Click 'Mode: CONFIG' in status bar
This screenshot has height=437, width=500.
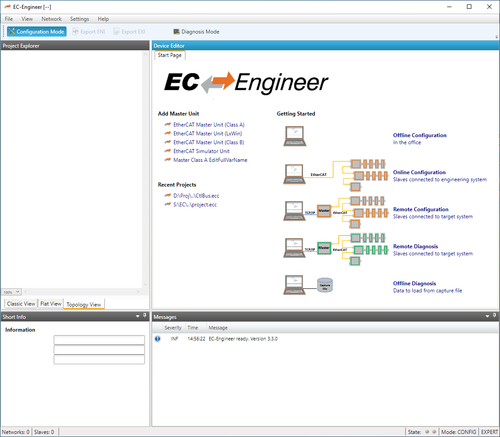pos(459,432)
